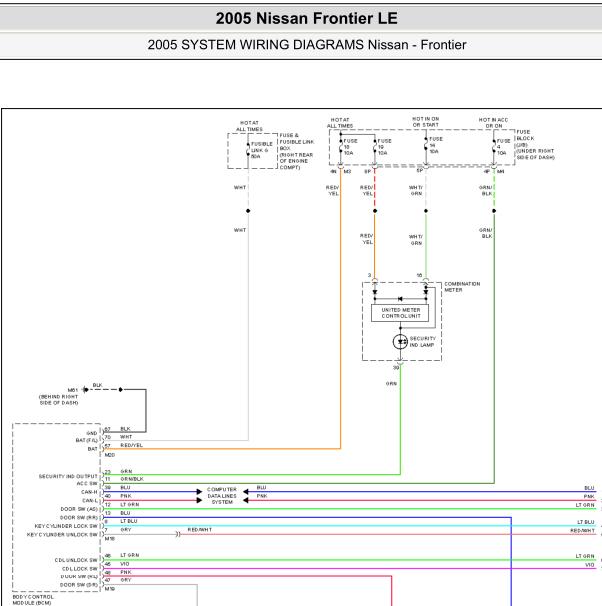Viewport: 602px width, 606px height.
Task: Click the "2005 Nissan Frontier LE" heading
Action: click(306, 18)
